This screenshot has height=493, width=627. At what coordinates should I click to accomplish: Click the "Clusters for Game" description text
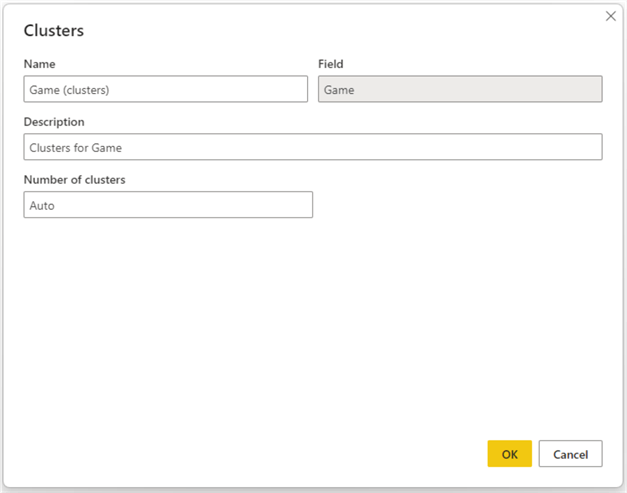coord(75,147)
